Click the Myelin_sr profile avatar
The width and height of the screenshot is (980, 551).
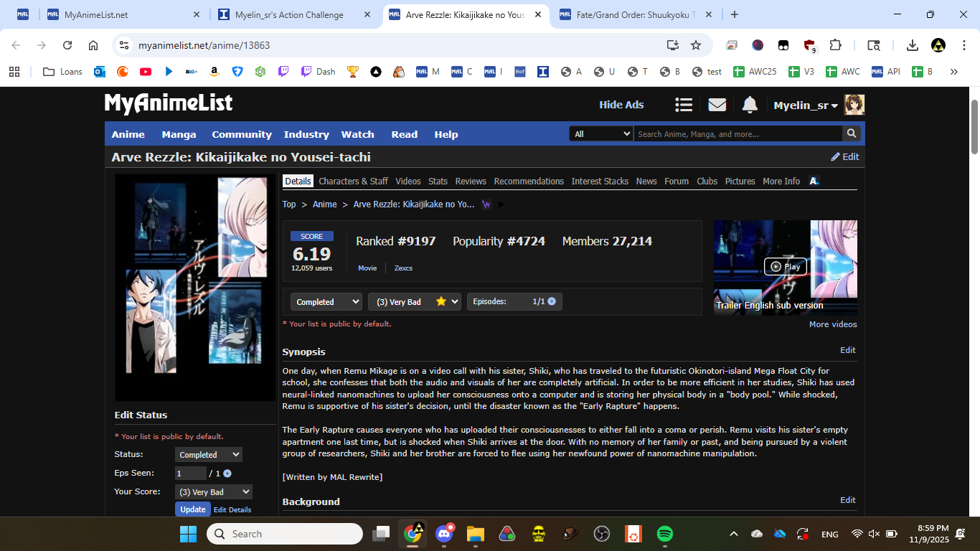(854, 105)
